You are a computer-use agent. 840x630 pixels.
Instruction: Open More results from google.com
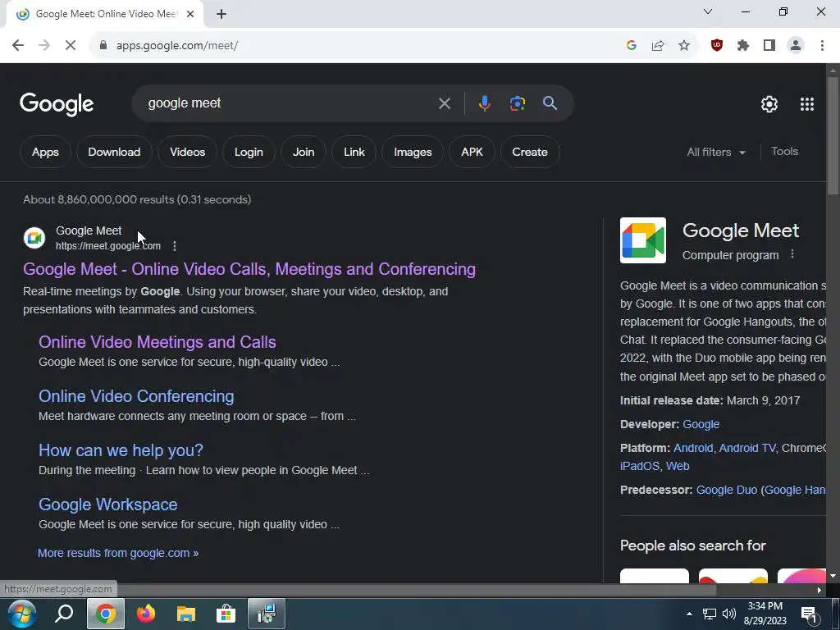click(x=118, y=553)
